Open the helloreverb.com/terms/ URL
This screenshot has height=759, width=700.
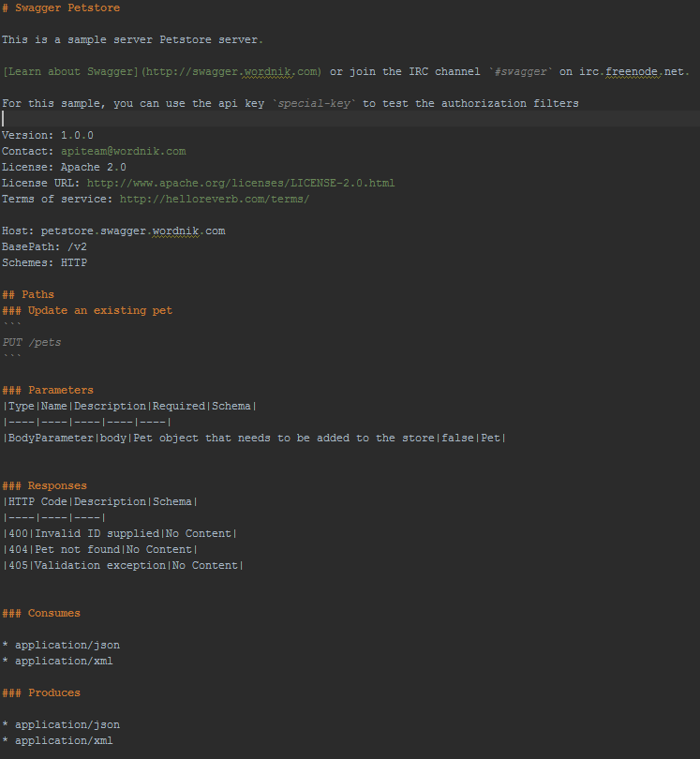[x=215, y=200]
